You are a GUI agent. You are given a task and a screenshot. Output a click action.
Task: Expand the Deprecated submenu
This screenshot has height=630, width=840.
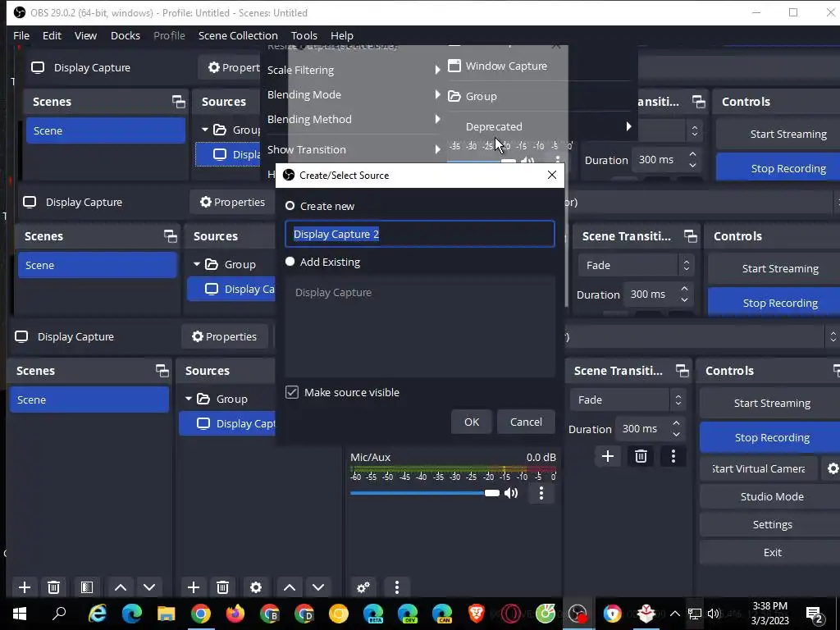click(541, 126)
